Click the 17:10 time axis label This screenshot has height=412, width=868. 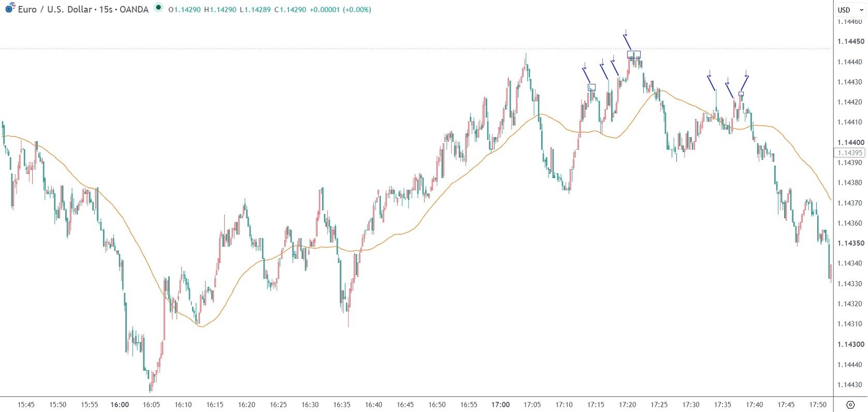564,405
